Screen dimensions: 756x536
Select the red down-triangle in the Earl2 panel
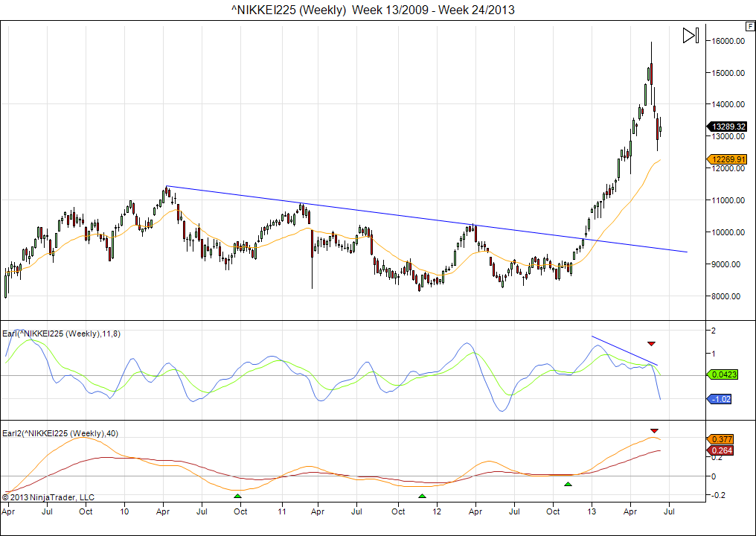click(x=654, y=430)
